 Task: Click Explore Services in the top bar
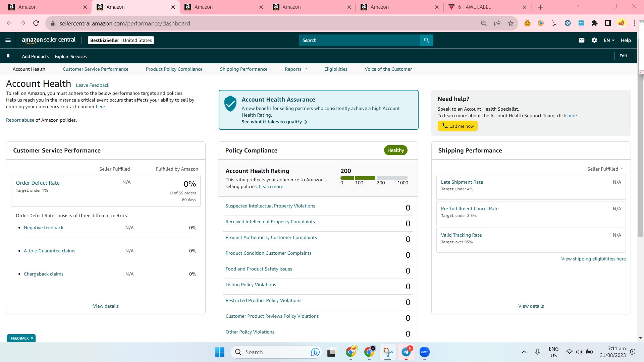[x=70, y=56]
